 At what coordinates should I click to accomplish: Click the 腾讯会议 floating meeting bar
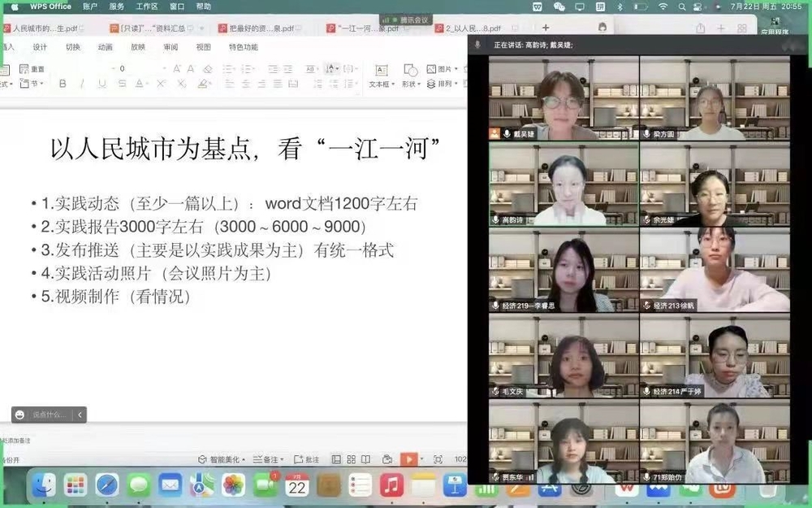[406, 18]
